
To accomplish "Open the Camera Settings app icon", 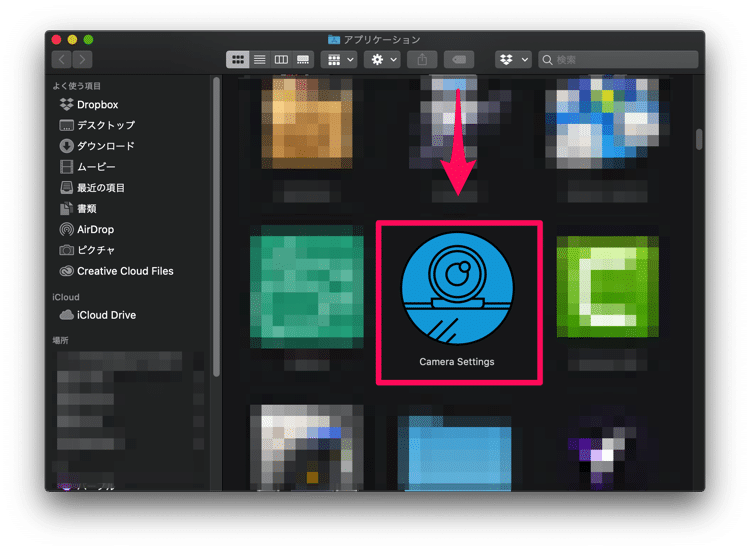I will 457,288.
